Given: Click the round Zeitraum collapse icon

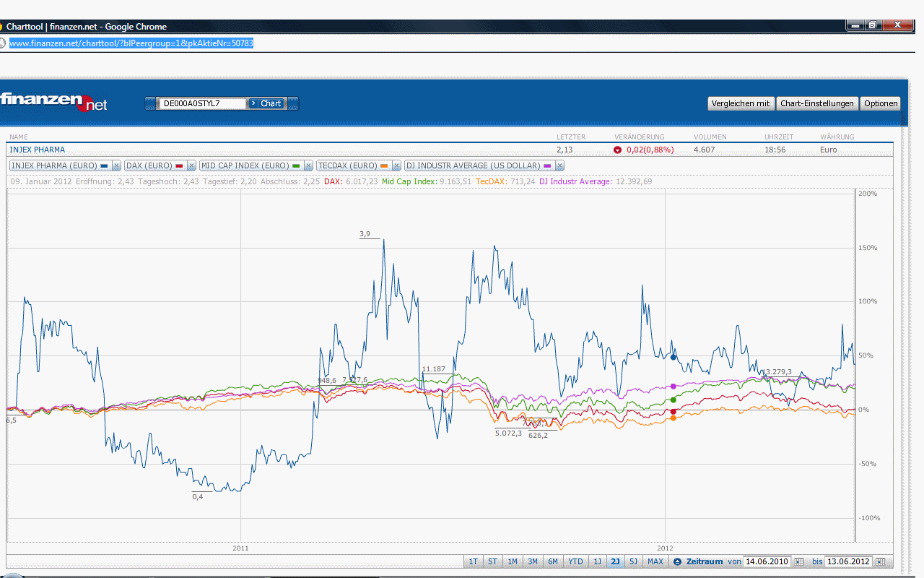Looking at the screenshot, I should (677, 561).
